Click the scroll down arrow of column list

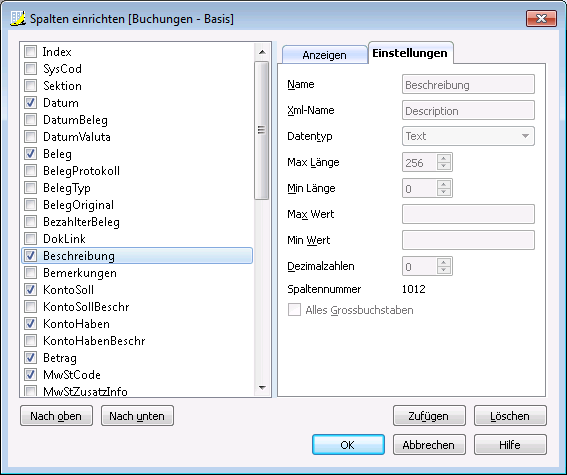pyautogui.click(x=262, y=388)
